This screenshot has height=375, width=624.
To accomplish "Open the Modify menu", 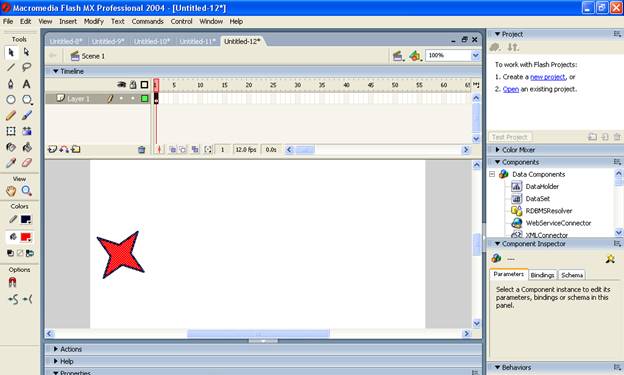I will [x=94, y=21].
